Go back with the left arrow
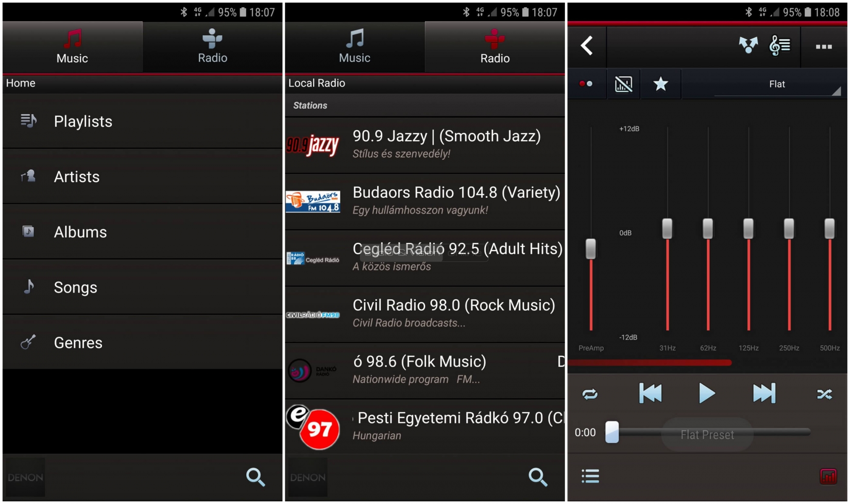This screenshot has width=850, height=504. (x=587, y=45)
